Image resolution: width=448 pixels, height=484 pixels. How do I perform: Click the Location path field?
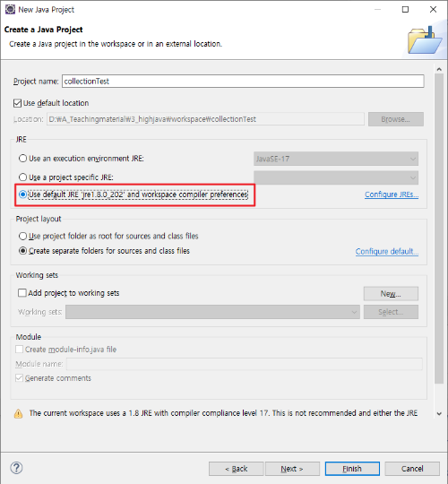pos(205,119)
